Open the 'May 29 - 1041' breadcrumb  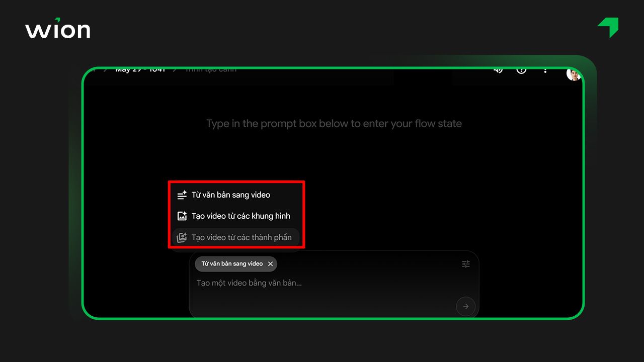click(x=141, y=69)
